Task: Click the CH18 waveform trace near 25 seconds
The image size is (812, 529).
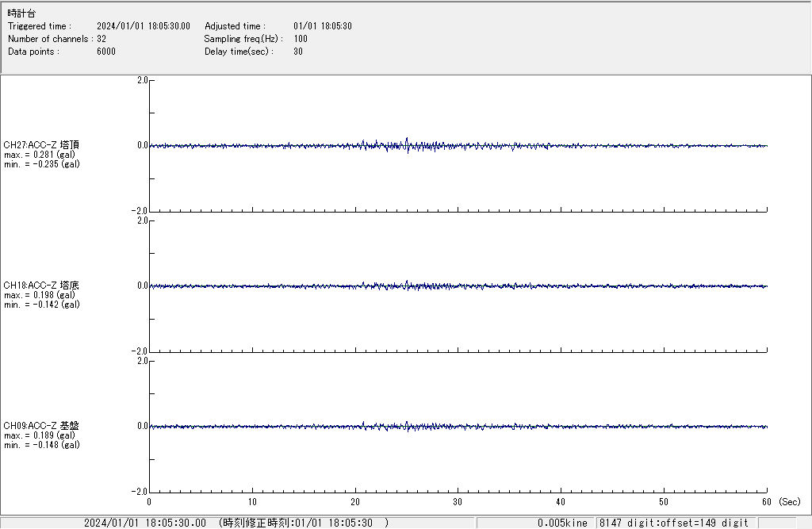Action: (x=407, y=284)
